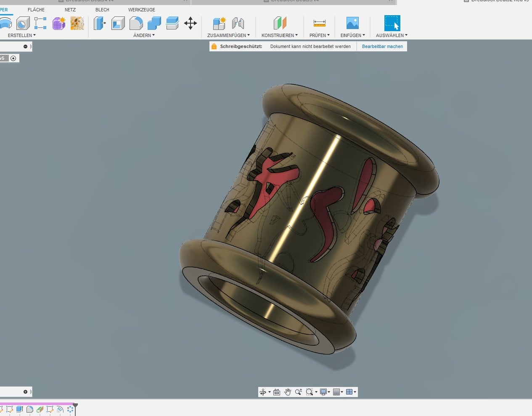This screenshot has height=416, width=532.
Task: Open the Zusammenfügen dropdown menu
Action: pos(228,35)
